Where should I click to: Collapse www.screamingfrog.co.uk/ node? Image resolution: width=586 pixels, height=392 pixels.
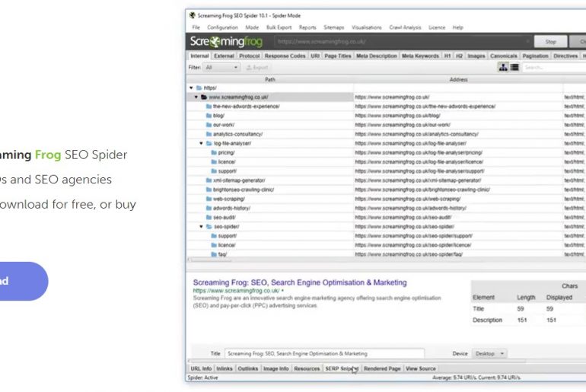(196, 97)
